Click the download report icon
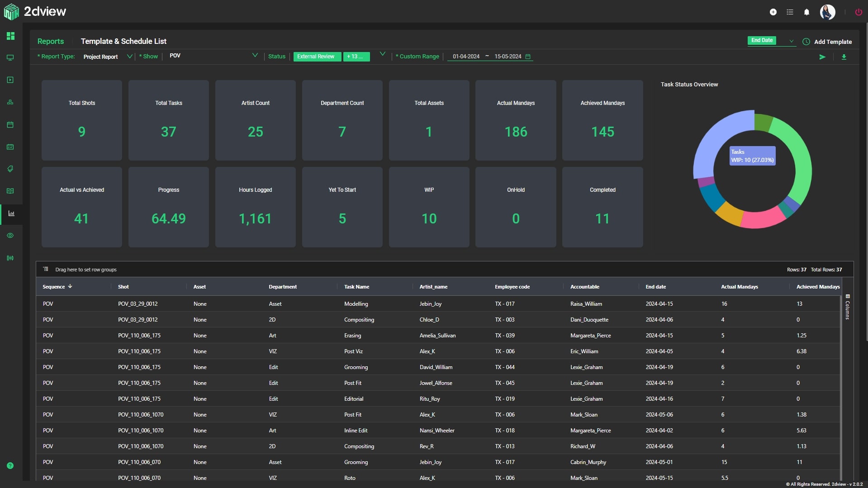This screenshot has width=868, height=488. pos(844,57)
